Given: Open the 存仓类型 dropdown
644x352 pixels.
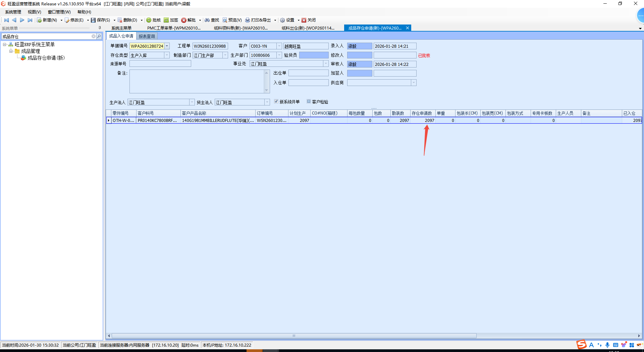Looking at the screenshot, I should pos(167,55).
